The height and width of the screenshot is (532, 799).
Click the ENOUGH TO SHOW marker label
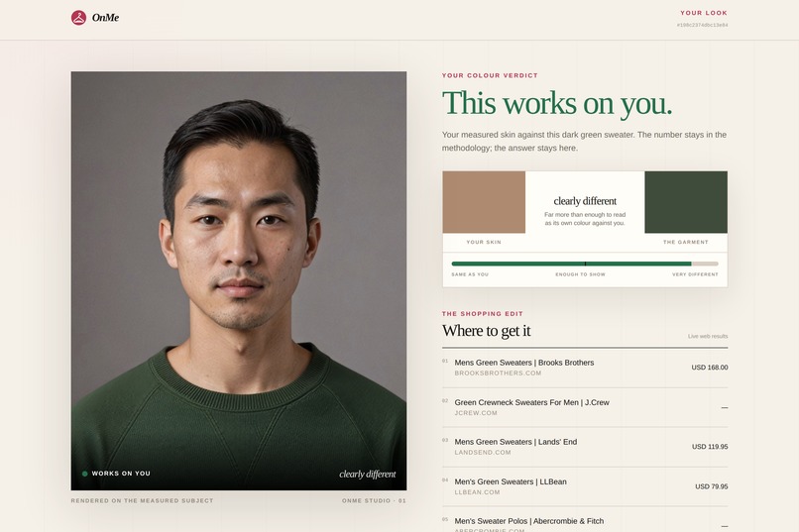click(x=580, y=274)
